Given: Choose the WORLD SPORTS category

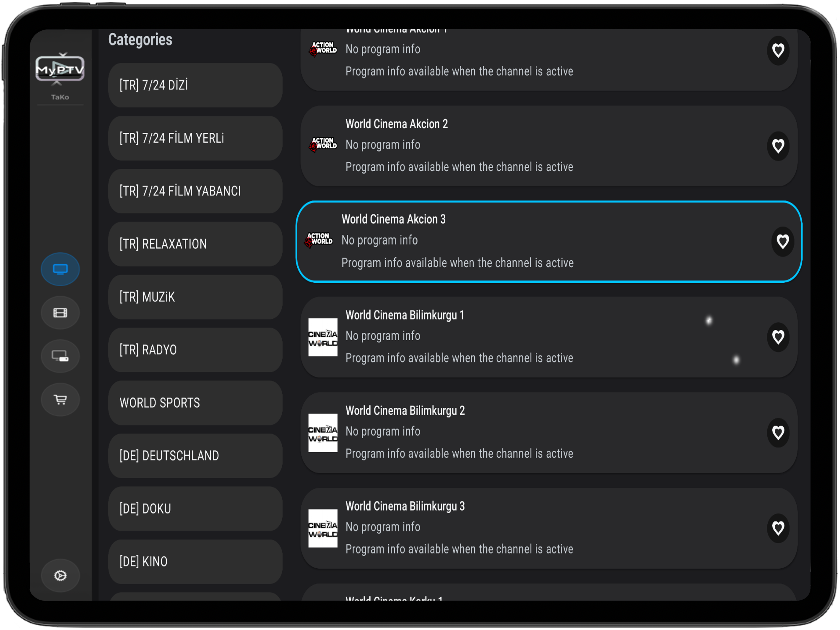Looking at the screenshot, I should (195, 403).
